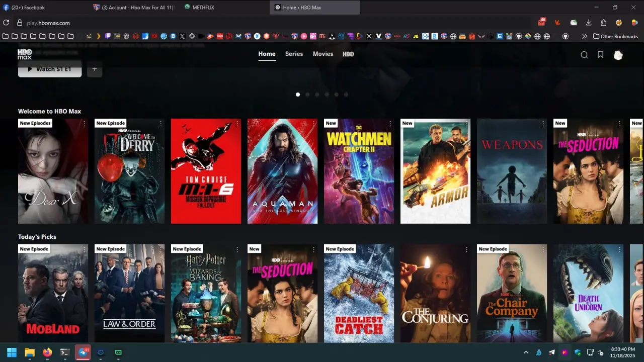Open the Other Bookmarks folder
This screenshot has height=362, width=644.
click(x=615, y=36)
